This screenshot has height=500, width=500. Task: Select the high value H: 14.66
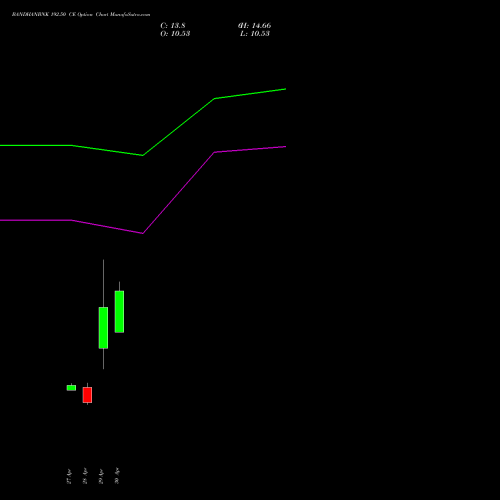point(254,26)
